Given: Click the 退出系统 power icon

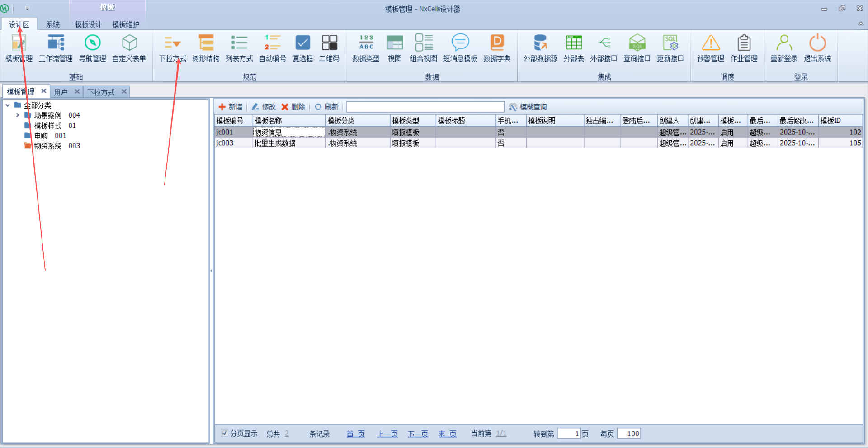Looking at the screenshot, I should click(817, 43).
